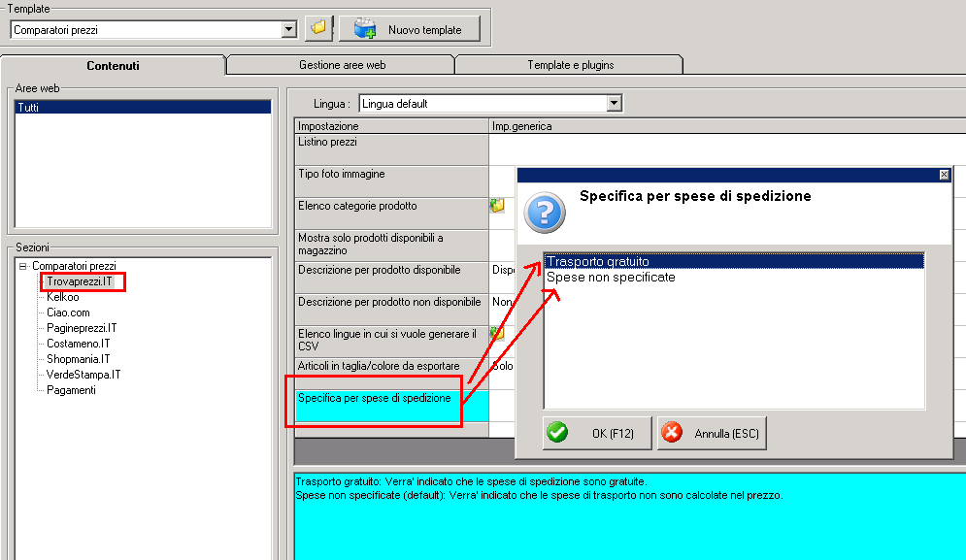The height and width of the screenshot is (560, 966).
Task: Open the Elenco lingue CSV list icon
Action: [497, 333]
